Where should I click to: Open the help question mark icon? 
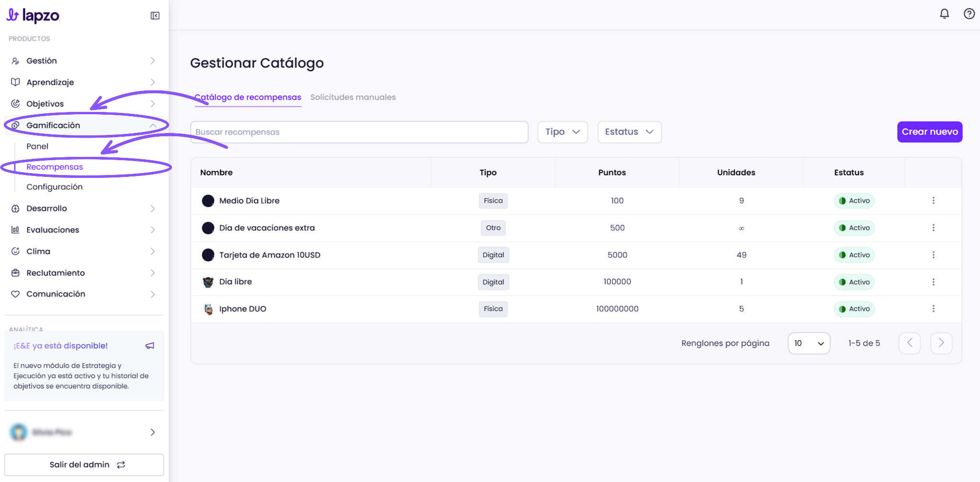[969, 14]
